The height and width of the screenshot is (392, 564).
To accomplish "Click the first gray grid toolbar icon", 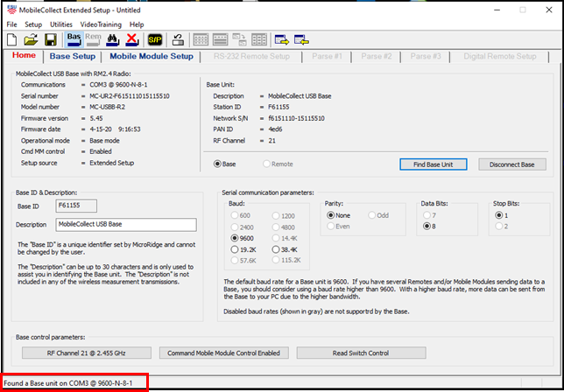I will click(x=201, y=39).
